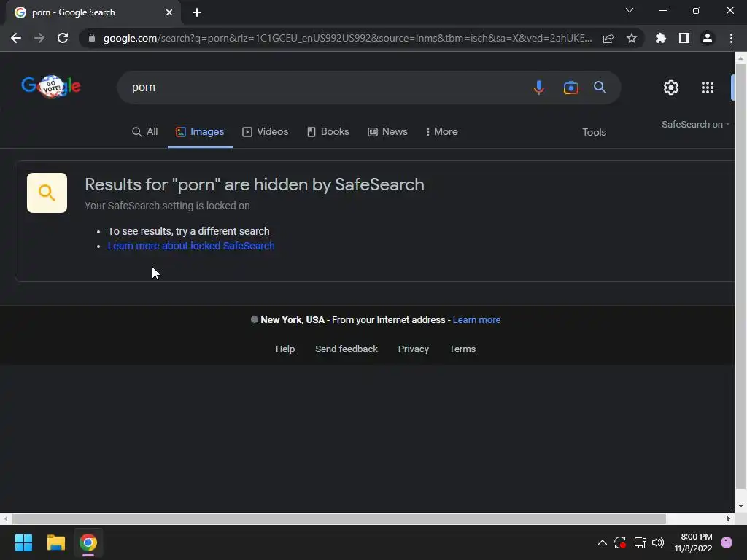Click the blue magnifier search button
The image size is (747, 560).
pos(600,87)
